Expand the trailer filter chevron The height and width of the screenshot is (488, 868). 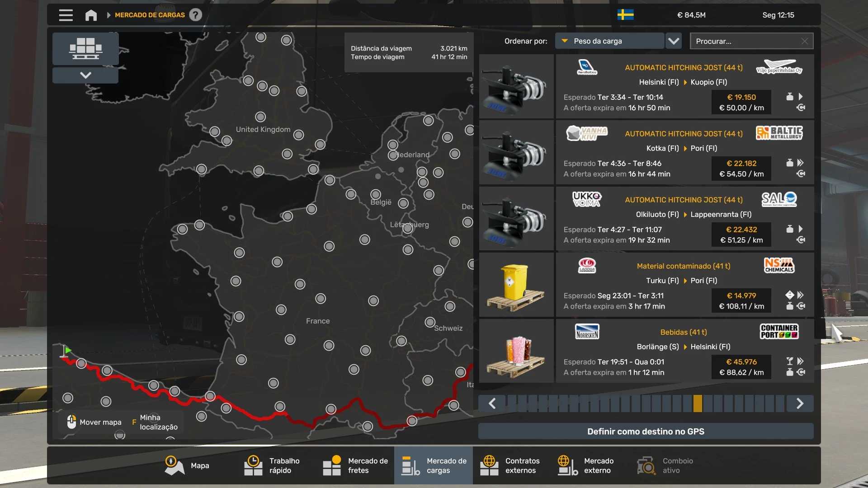(x=85, y=75)
